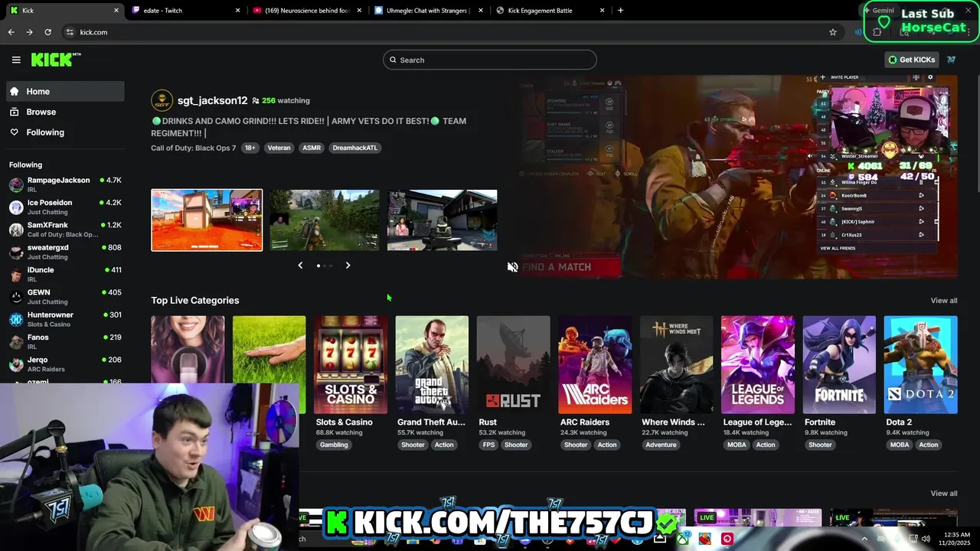Switch to the edate - Twitch tab
This screenshot has width=980, height=551.
click(186, 11)
